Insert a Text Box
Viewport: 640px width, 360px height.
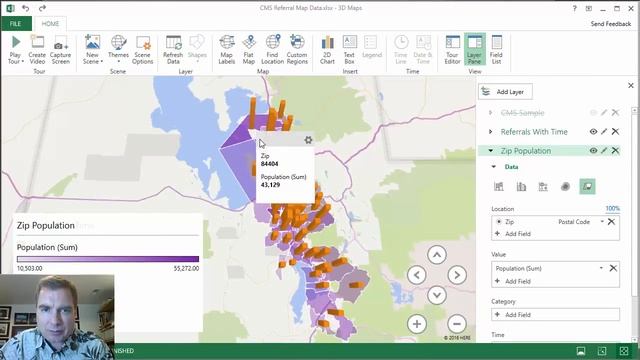[x=349, y=50]
